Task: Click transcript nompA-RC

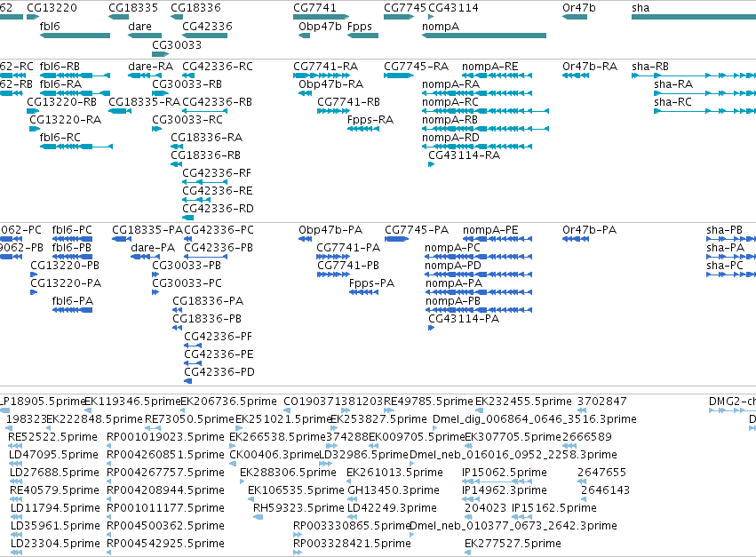Action: [450, 102]
